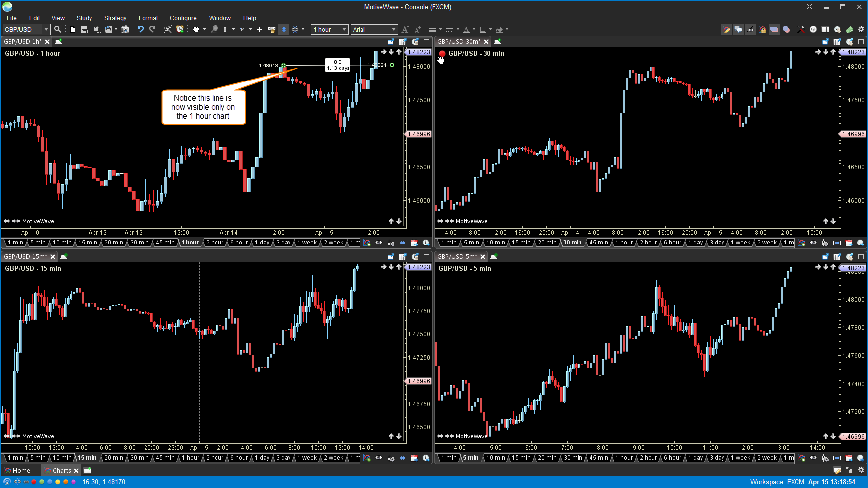
Task: Click the crossed hammer tools icon
Action: [x=801, y=29]
